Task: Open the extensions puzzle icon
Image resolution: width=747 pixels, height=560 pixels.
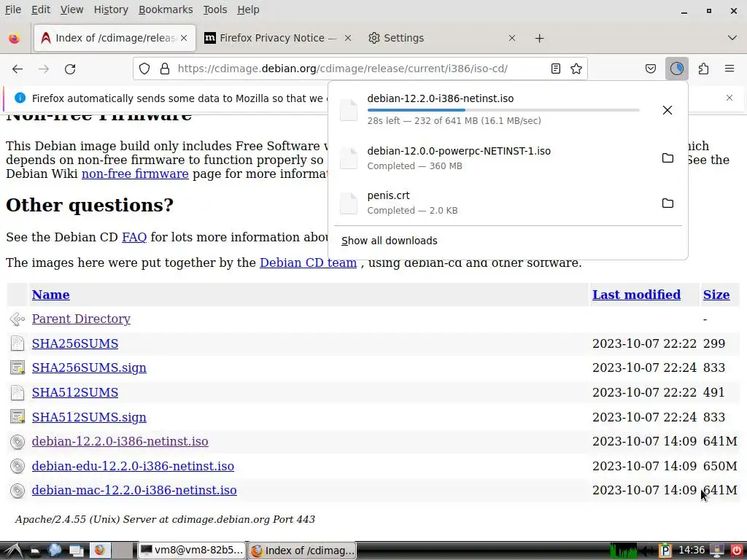Action: coord(703,69)
